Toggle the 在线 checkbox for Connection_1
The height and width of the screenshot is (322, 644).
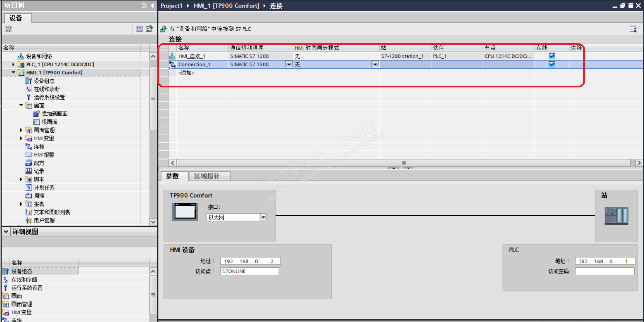coord(552,64)
